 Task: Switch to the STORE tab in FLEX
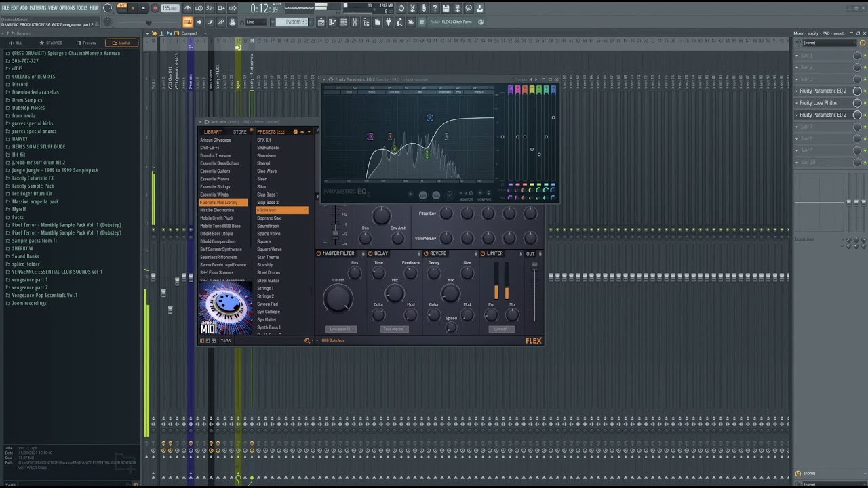click(240, 131)
